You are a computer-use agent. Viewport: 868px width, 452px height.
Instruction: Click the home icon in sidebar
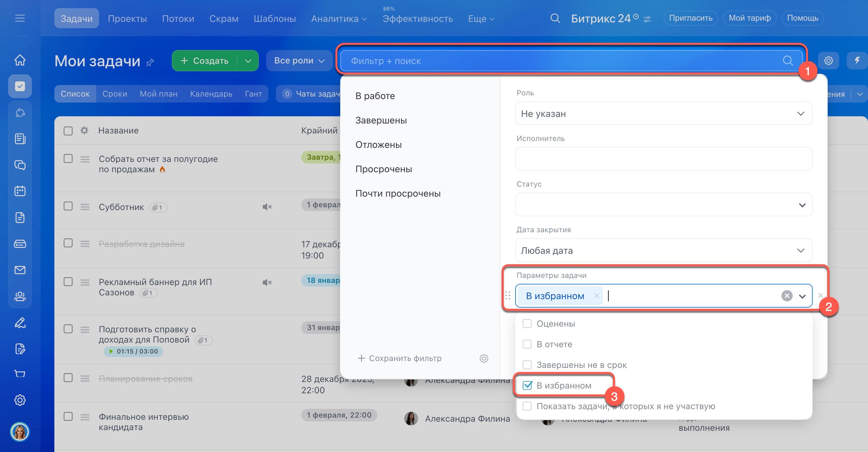pyautogui.click(x=20, y=60)
